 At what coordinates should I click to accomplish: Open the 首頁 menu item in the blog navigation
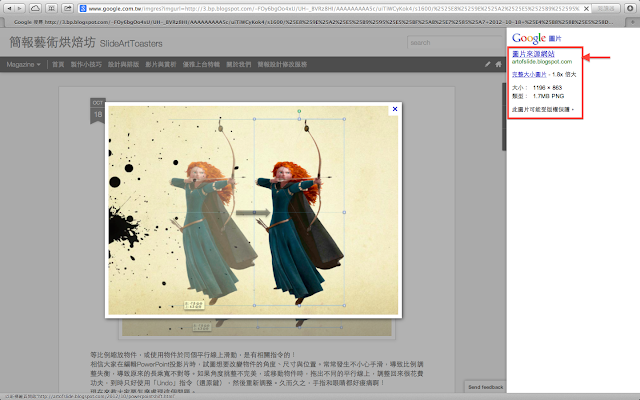(58, 64)
